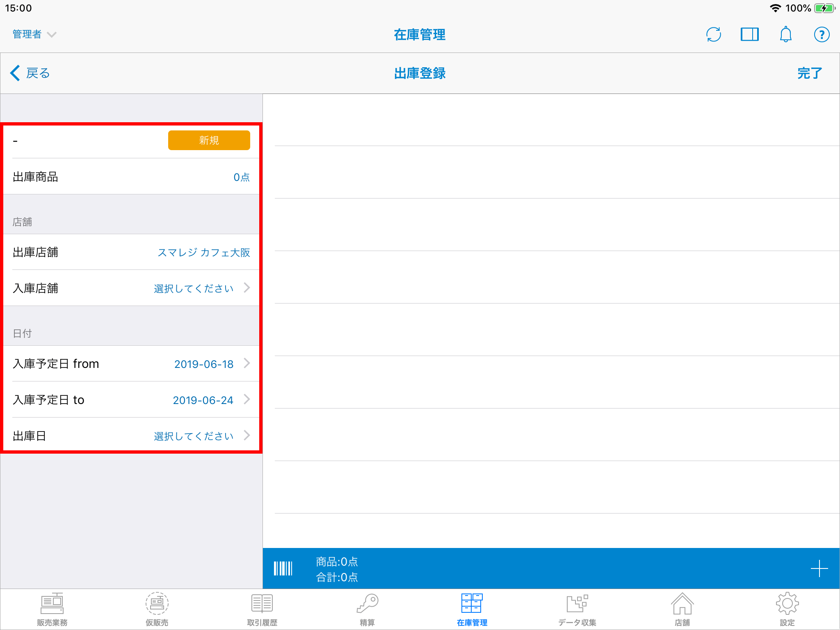
Task: Tap the 商品:0点 summary text
Action: [337, 562]
